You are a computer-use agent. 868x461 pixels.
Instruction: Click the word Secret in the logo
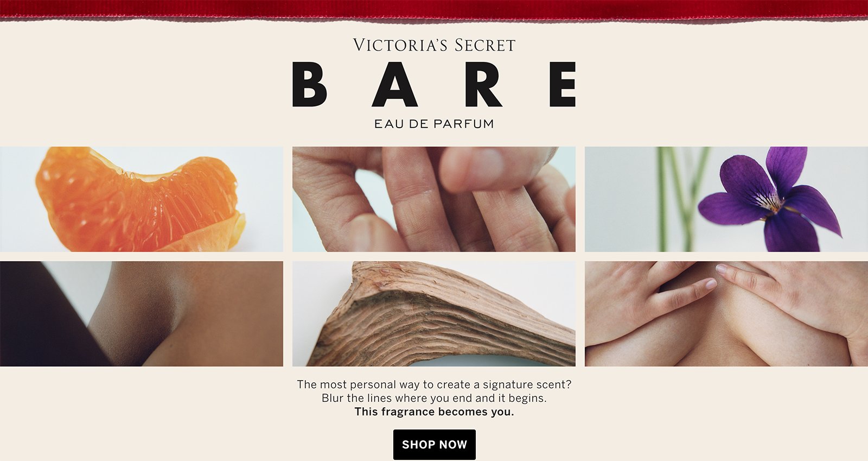485,45
